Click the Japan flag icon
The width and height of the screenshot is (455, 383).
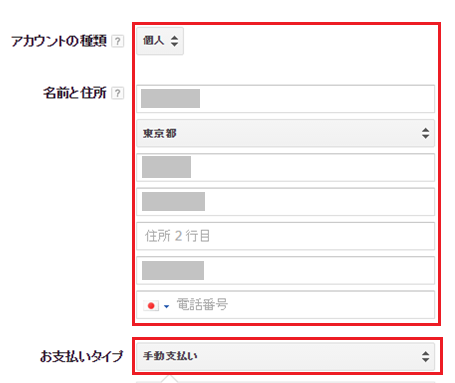[x=151, y=305]
